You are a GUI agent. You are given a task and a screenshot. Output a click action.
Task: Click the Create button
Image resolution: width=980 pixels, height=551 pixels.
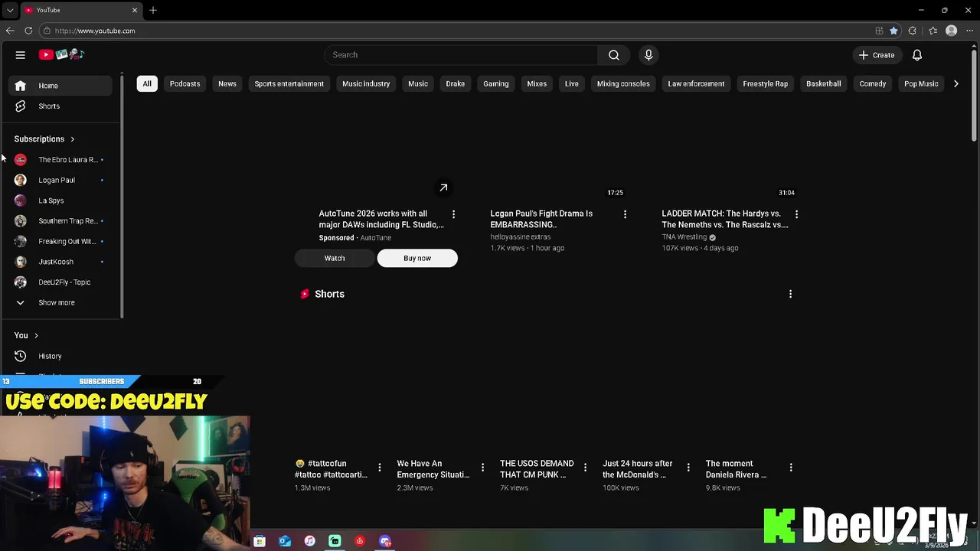(877, 55)
